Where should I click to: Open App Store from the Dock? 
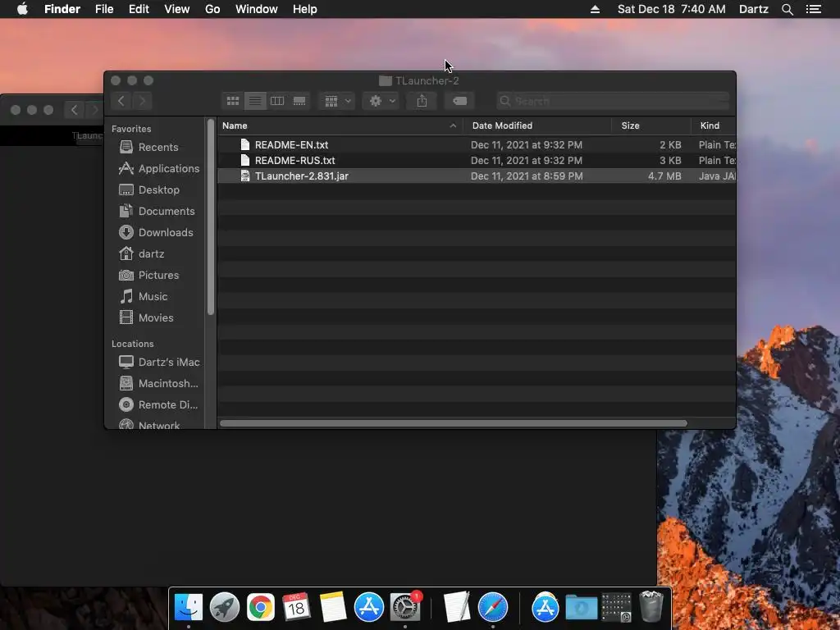click(x=369, y=607)
